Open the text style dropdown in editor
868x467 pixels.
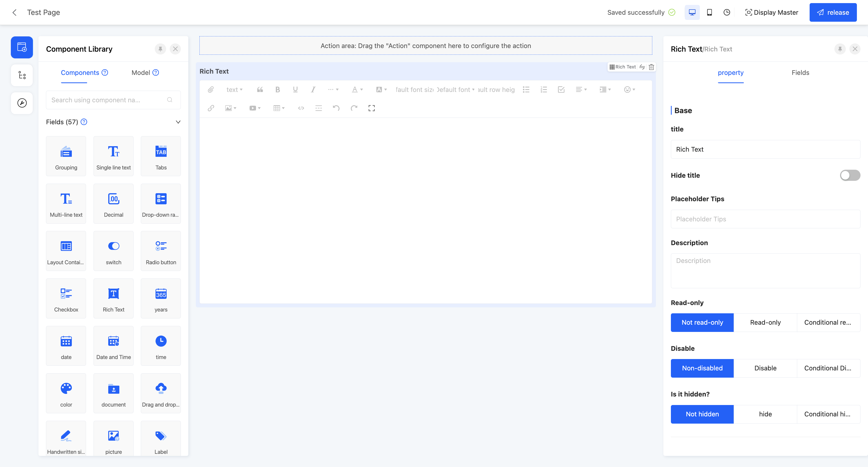[234, 90]
